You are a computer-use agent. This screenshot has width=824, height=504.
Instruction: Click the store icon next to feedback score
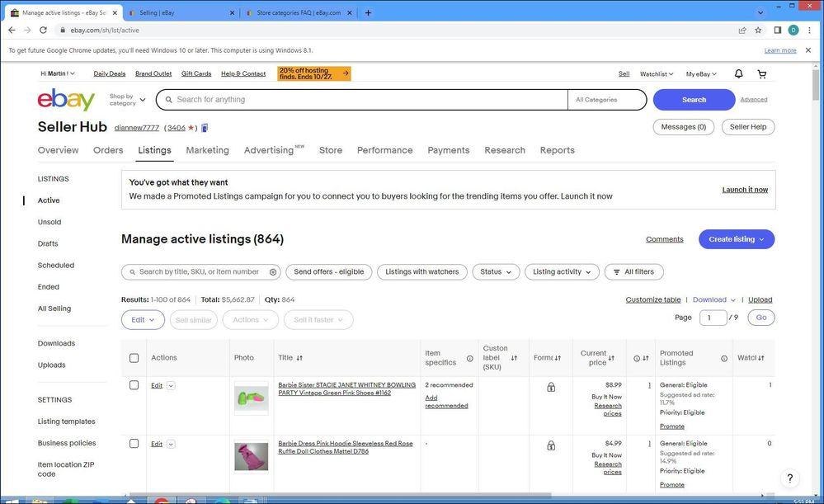[x=205, y=128]
